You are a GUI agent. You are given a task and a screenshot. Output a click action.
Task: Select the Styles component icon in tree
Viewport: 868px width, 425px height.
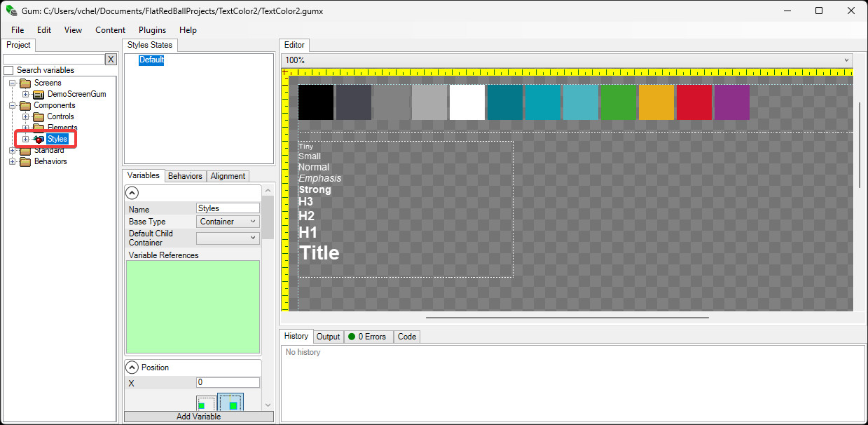(x=39, y=139)
